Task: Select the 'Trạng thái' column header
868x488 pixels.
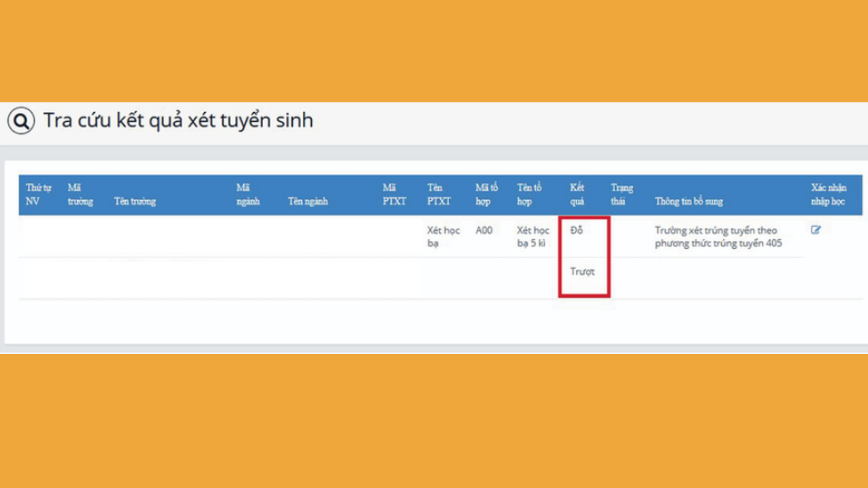Action: (x=622, y=194)
